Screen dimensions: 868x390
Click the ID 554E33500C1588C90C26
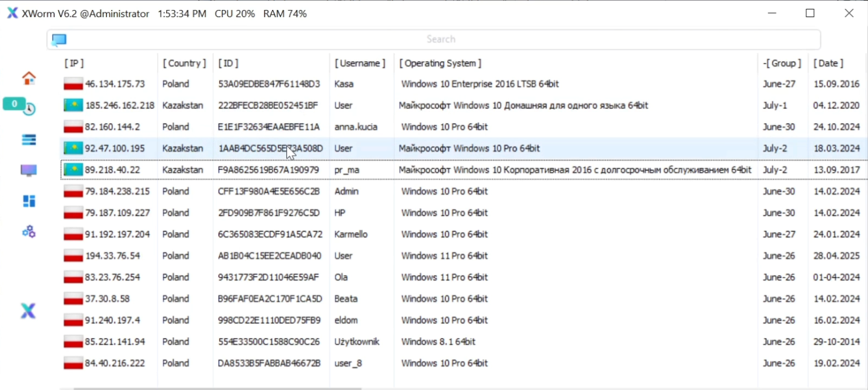269,342
